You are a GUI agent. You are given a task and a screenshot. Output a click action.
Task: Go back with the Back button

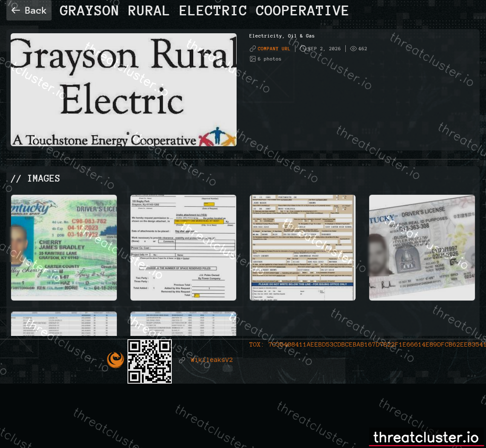coord(29,10)
